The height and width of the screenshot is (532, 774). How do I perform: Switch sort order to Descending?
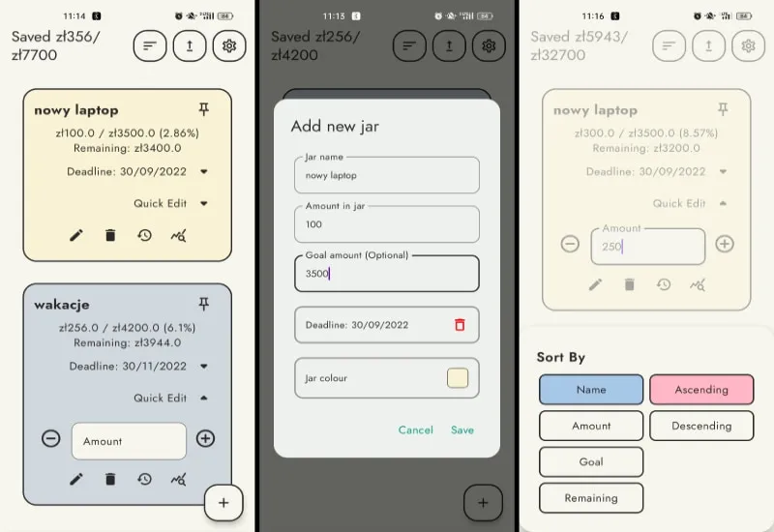click(x=700, y=426)
